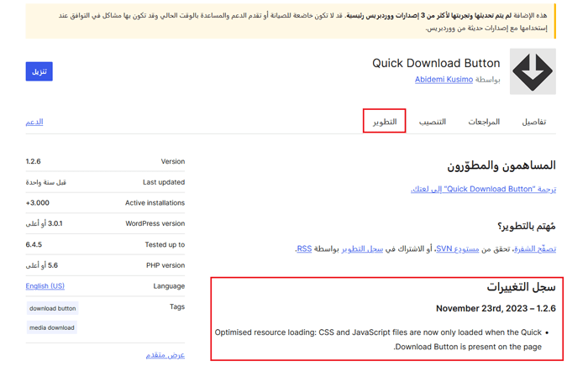
Task: Click the Quick Download Button title
Action: [x=436, y=63]
